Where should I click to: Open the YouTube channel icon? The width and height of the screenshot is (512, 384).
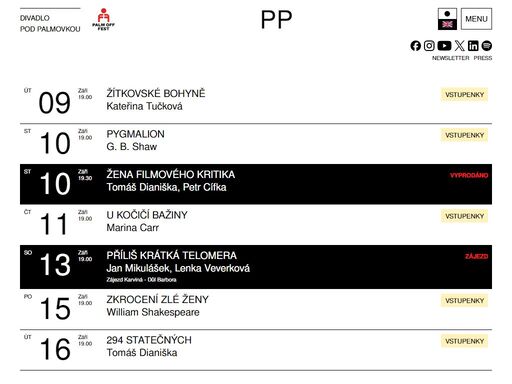point(444,46)
